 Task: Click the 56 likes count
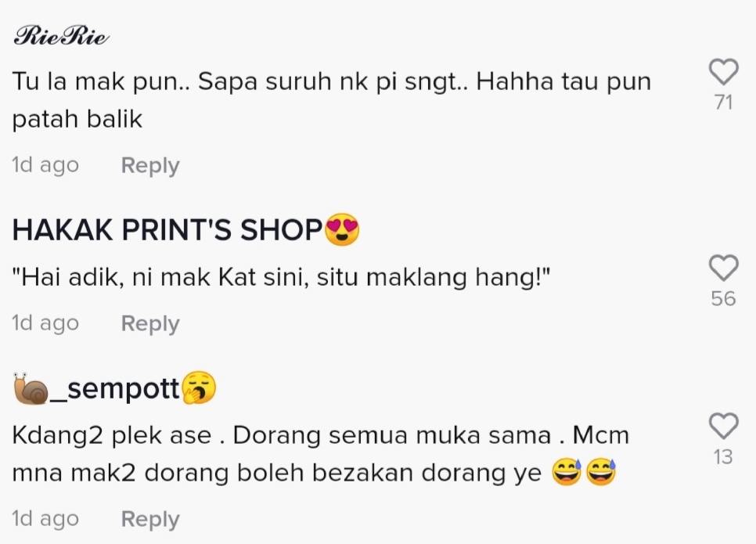pyautogui.click(x=724, y=299)
